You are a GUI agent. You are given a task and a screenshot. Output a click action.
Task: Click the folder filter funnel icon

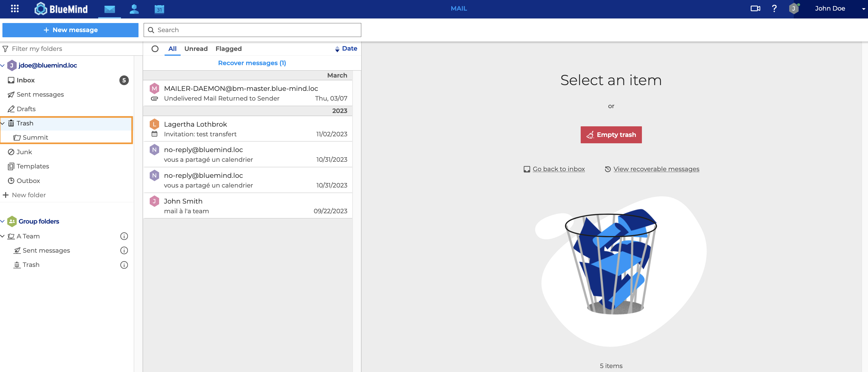pos(5,49)
